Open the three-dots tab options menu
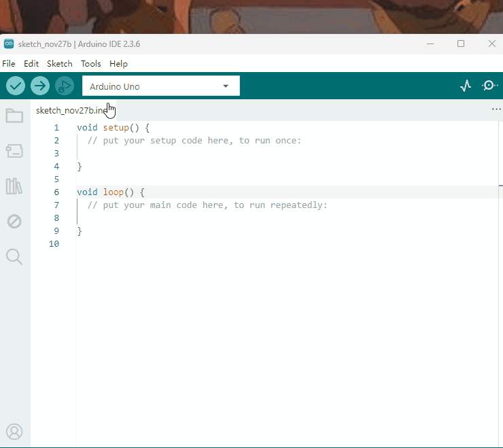Viewport: 503px width, 448px height. (496, 109)
